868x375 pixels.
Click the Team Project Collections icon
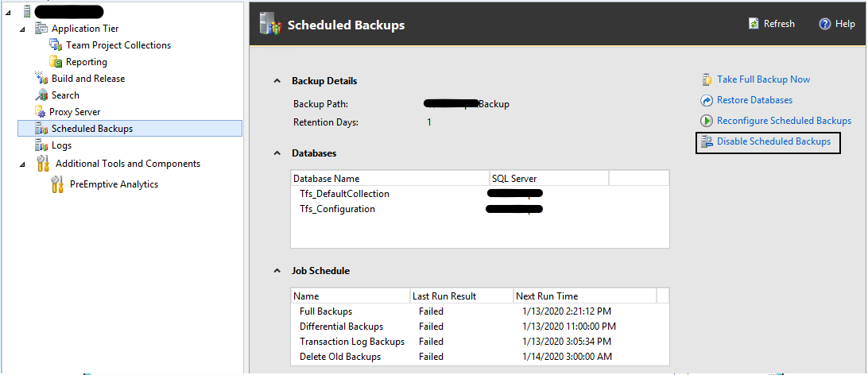[x=56, y=44]
